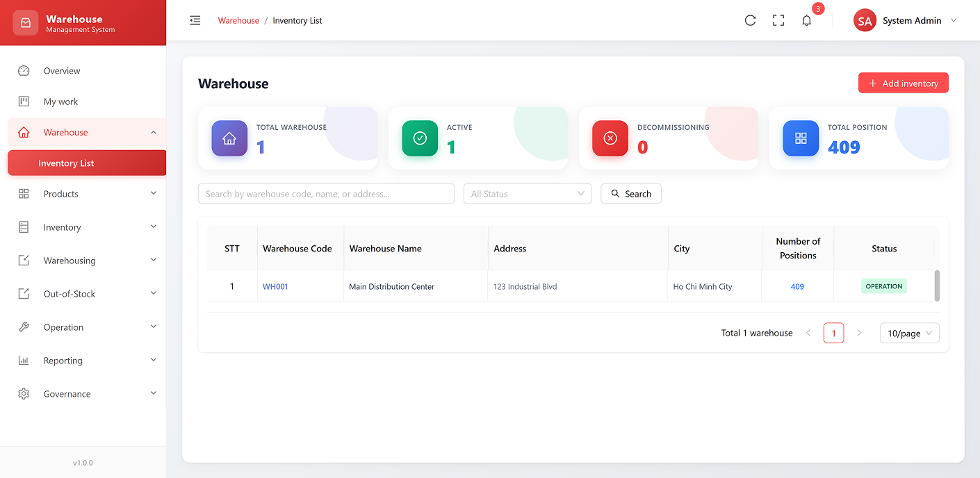The height and width of the screenshot is (478, 980).
Task: Open the notifications bell
Action: pyautogui.click(x=806, y=21)
